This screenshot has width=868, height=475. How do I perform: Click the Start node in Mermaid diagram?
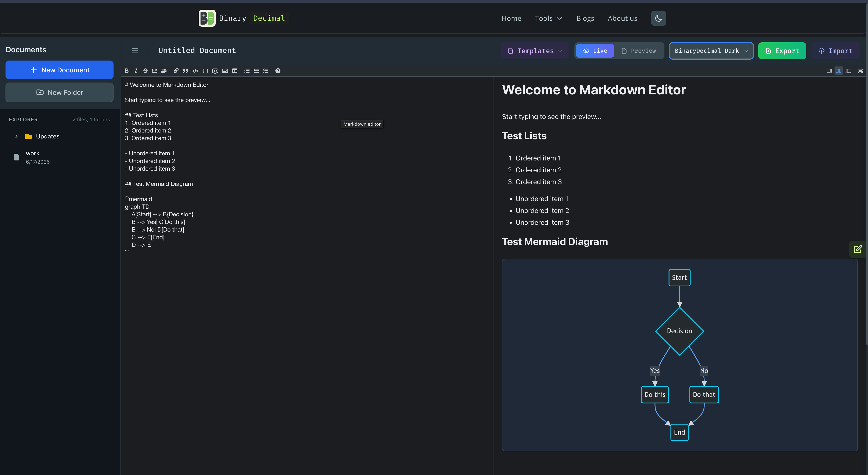(679, 278)
